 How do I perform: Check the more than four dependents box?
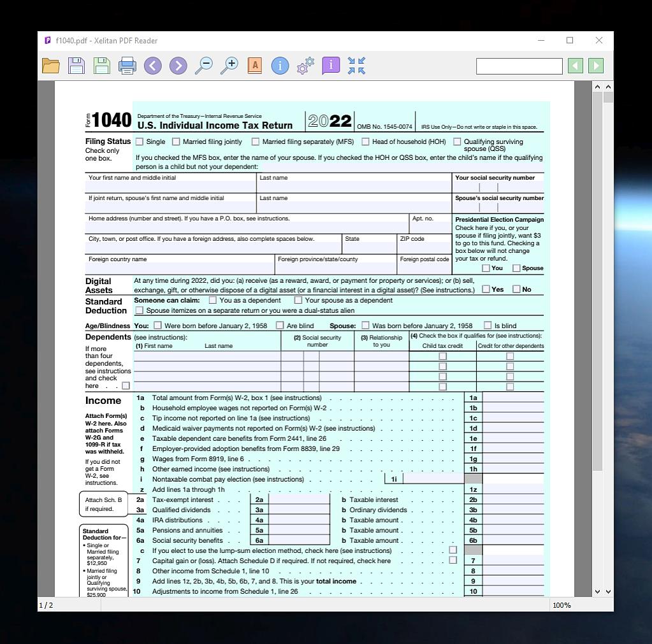coord(126,385)
